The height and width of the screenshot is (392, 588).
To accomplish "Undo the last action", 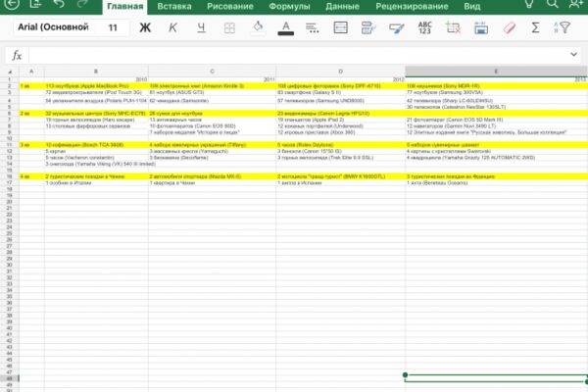I will [59, 4].
